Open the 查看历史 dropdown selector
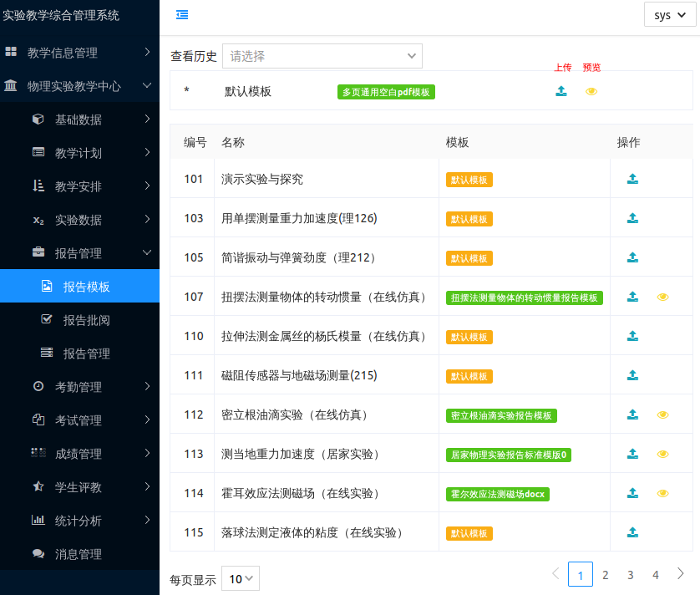Screen dimensions: 700x595 click(x=322, y=56)
